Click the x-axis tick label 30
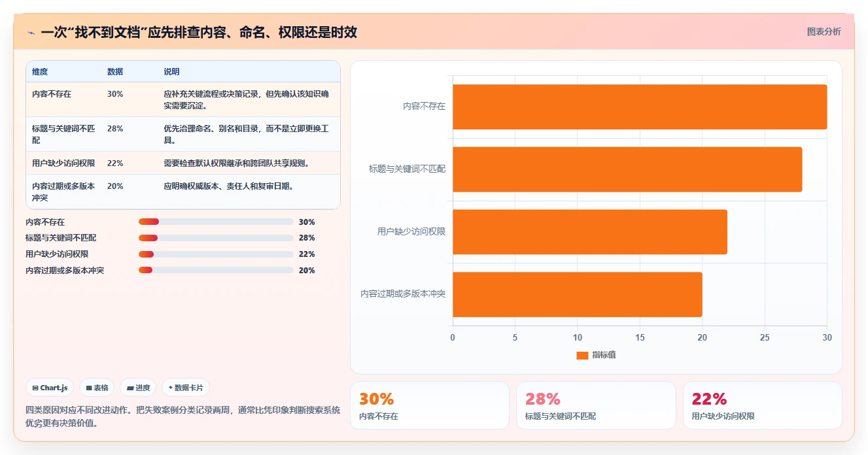The image size is (868, 455). tap(827, 337)
